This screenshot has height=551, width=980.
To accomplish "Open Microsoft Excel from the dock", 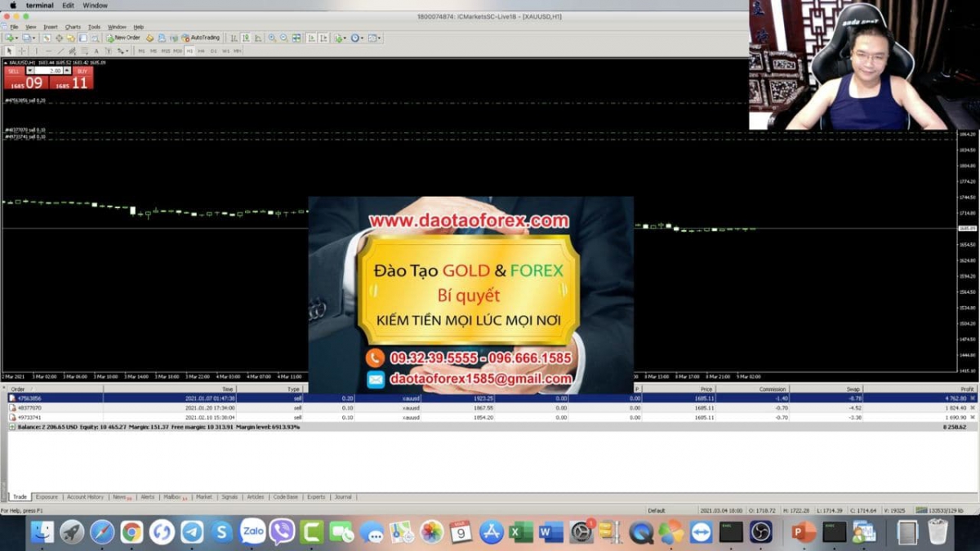I will click(519, 532).
